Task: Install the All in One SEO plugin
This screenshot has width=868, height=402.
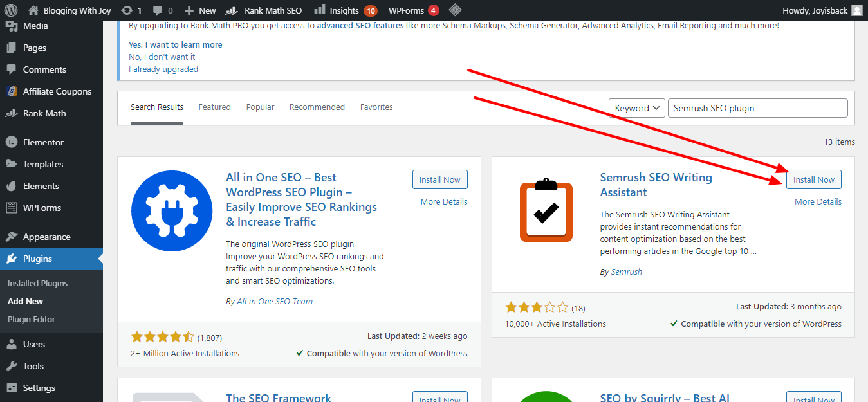Action: (440, 180)
